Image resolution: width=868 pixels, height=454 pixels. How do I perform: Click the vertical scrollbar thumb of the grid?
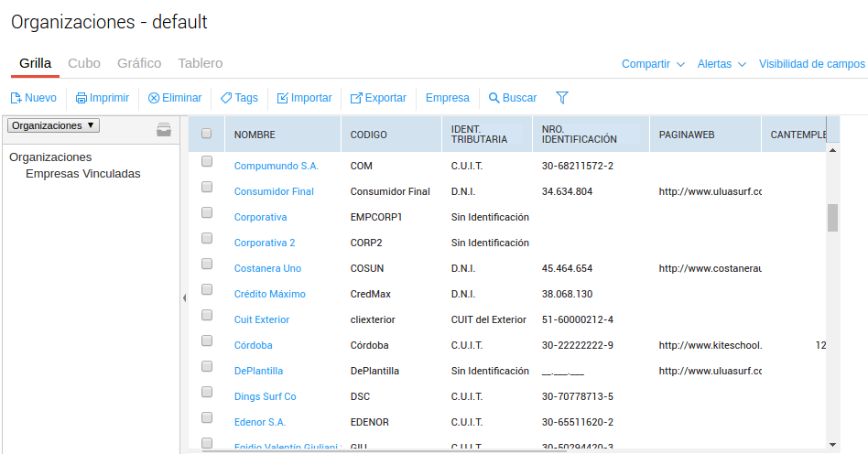[832, 218]
